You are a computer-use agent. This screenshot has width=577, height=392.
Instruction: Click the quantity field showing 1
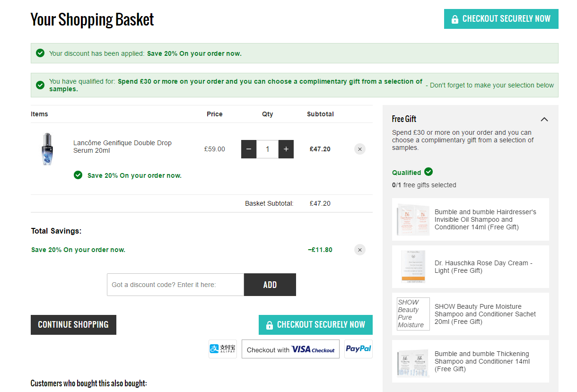[x=267, y=149]
